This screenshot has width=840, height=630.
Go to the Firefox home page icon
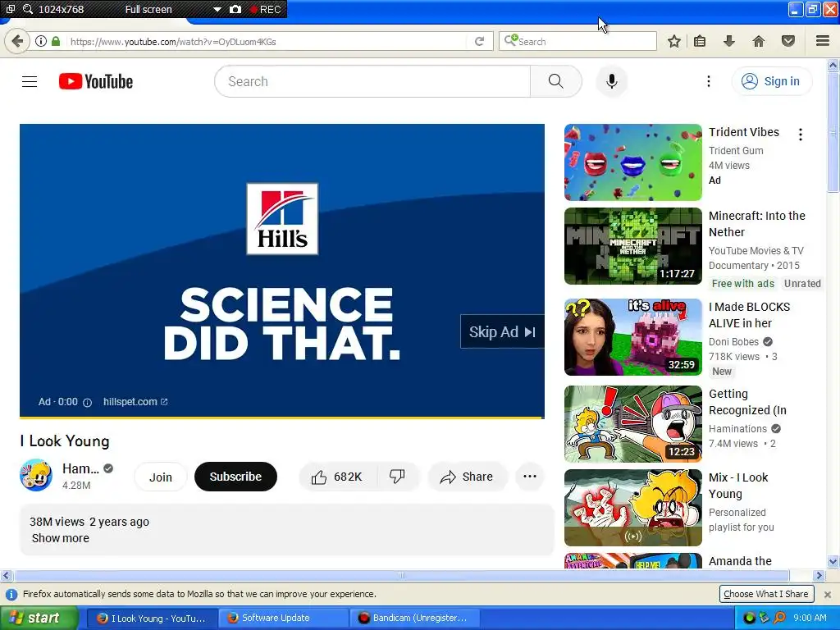click(x=759, y=41)
